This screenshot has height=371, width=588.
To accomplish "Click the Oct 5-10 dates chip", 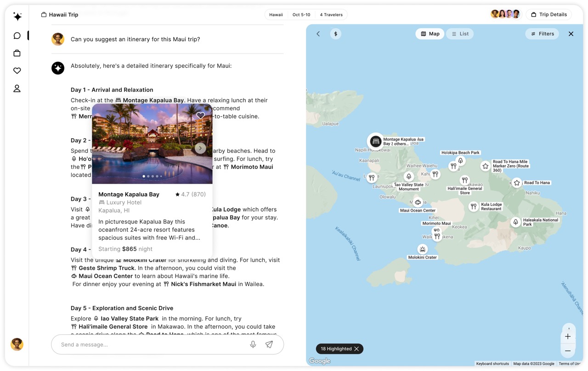I will pyautogui.click(x=301, y=15).
